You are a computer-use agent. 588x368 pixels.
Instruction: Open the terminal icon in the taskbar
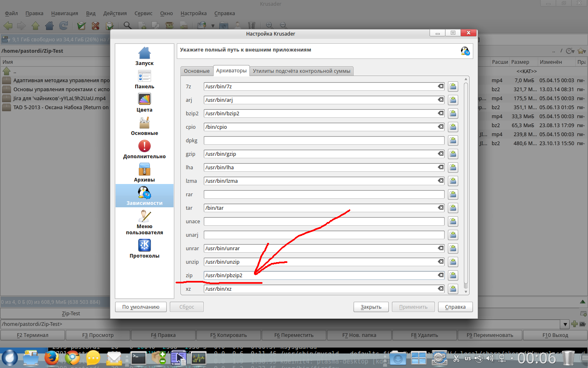tap(138, 358)
